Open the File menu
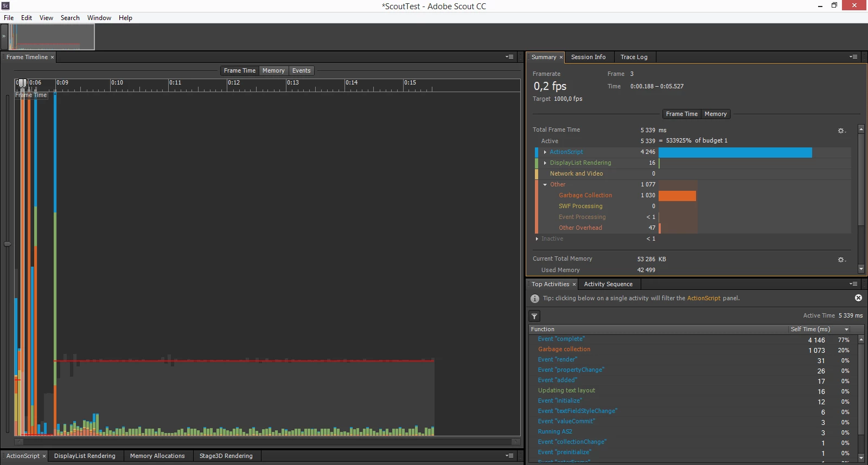 click(x=9, y=18)
